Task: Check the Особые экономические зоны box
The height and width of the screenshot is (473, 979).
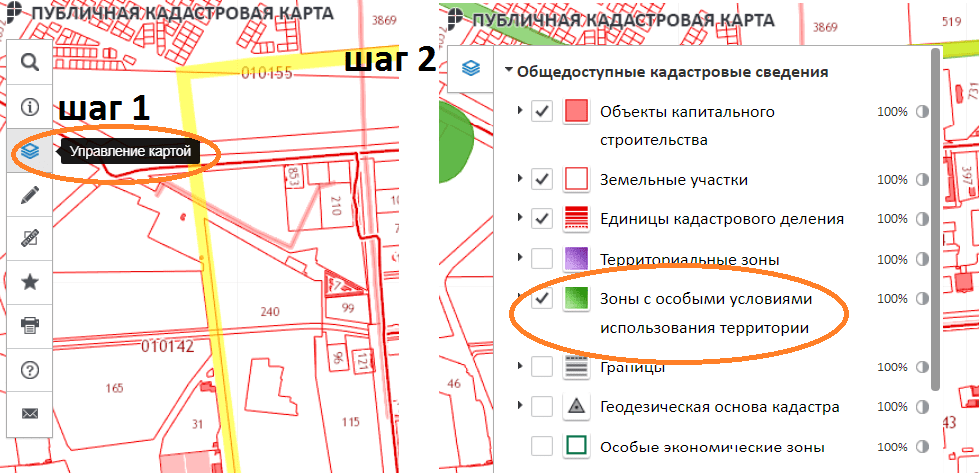Action: pyautogui.click(x=542, y=446)
